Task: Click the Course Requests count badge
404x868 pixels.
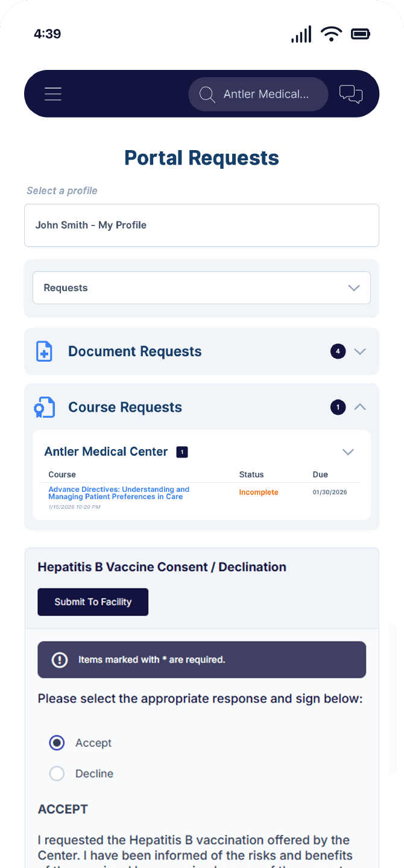Action: (x=338, y=407)
